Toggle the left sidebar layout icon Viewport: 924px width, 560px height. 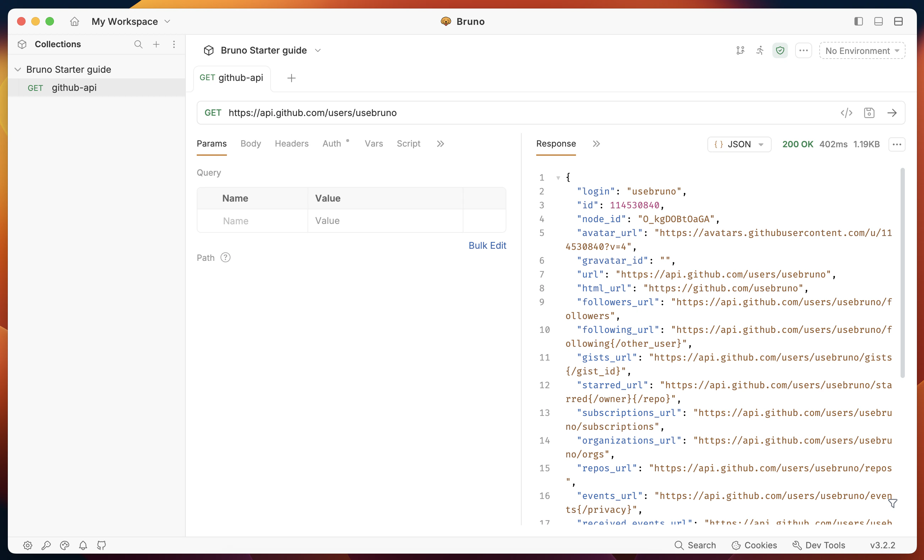(858, 21)
